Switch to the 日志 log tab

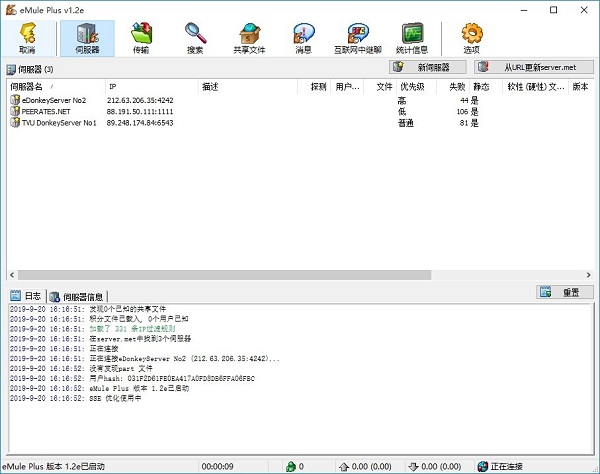[x=26, y=296]
